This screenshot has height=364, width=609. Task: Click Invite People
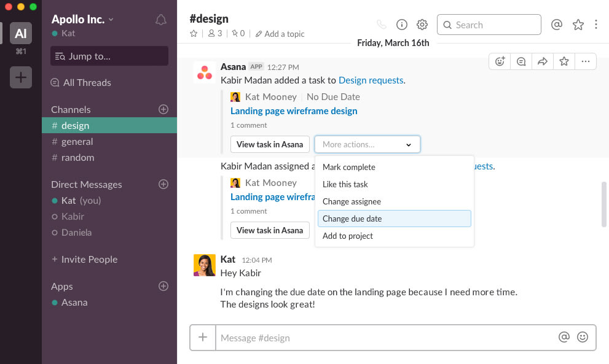85,259
